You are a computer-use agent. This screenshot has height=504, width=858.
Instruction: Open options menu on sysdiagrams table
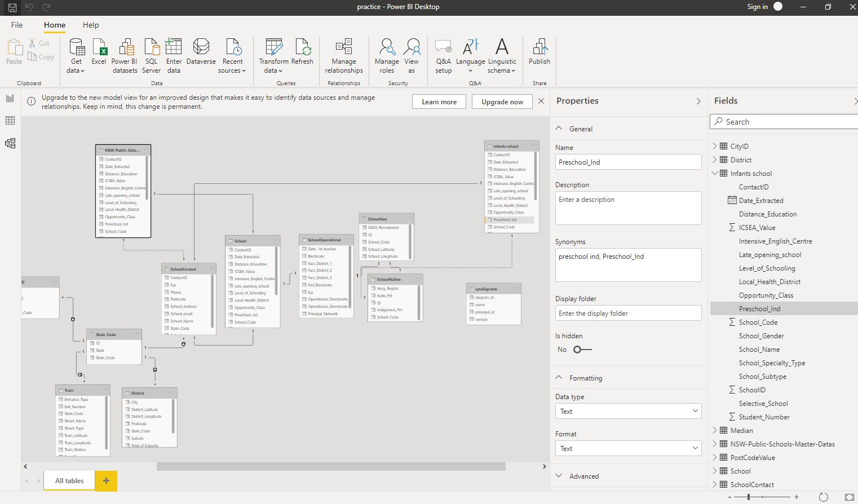515,288
